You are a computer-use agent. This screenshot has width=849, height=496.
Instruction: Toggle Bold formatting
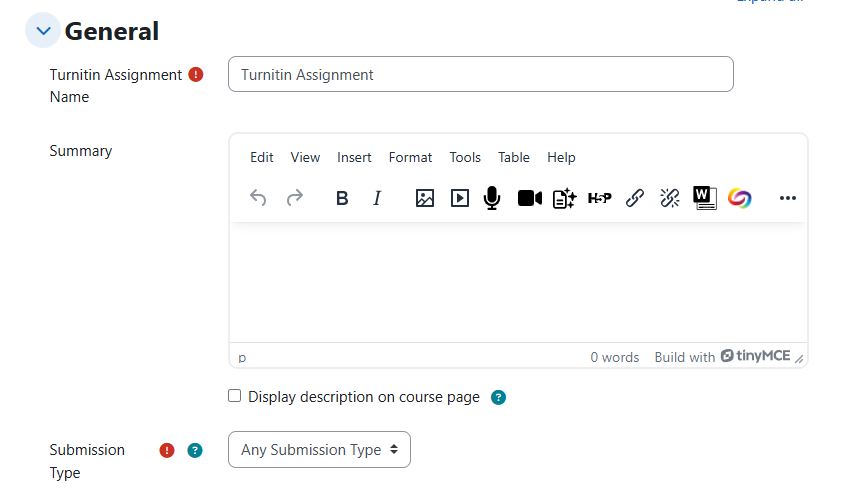(342, 198)
